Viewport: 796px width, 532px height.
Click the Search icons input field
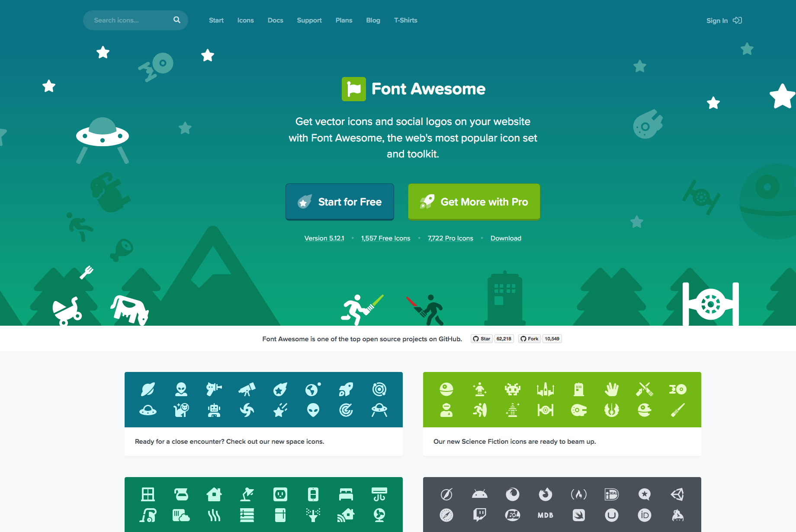(x=135, y=20)
